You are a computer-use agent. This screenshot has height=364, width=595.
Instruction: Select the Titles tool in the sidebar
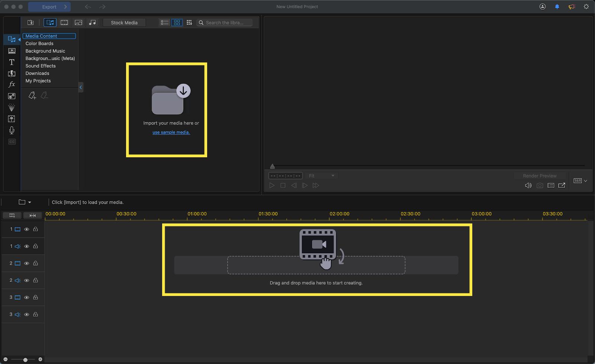tap(12, 62)
